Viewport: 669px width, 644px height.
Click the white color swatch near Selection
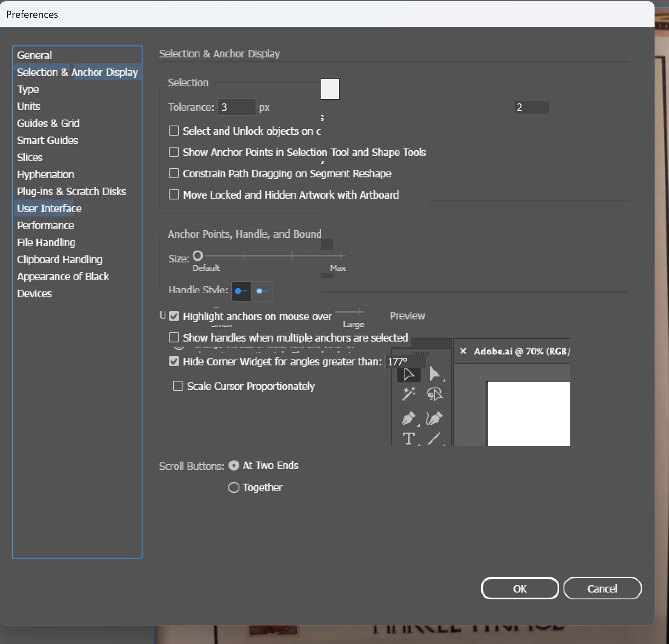click(330, 89)
